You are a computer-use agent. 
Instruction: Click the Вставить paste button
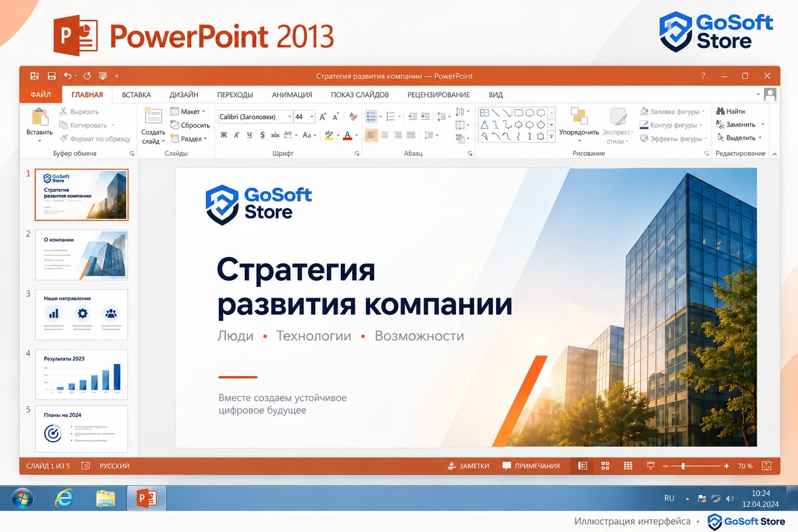point(39,125)
